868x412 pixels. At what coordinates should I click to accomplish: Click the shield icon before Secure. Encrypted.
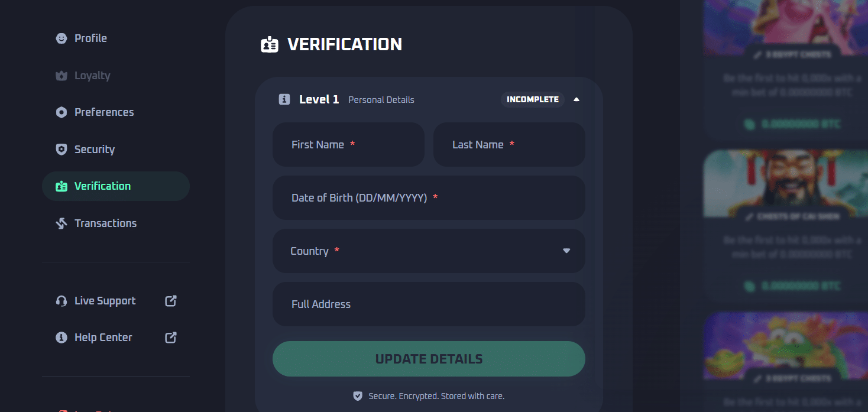[x=358, y=396]
